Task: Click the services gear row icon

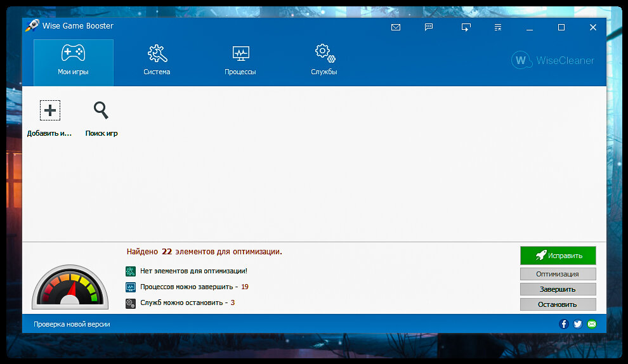Action: click(131, 303)
